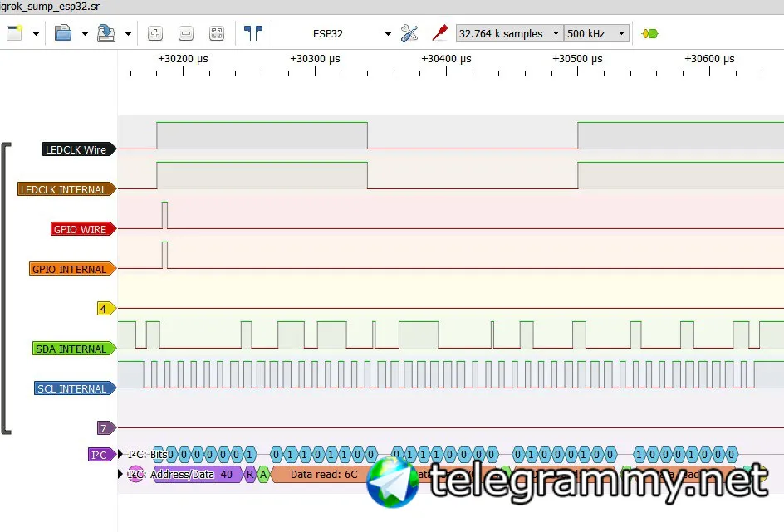
Task: Open the 32.764 k samples dropdown
Action: pos(509,33)
